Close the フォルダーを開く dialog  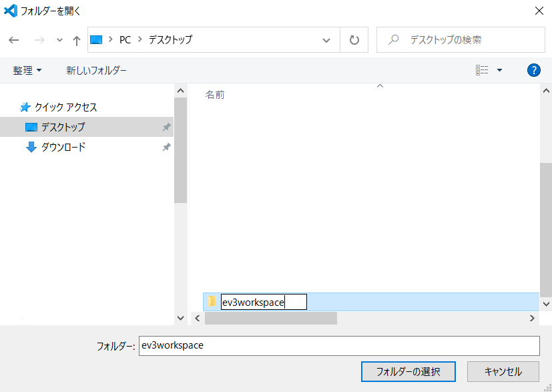point(539,11)
